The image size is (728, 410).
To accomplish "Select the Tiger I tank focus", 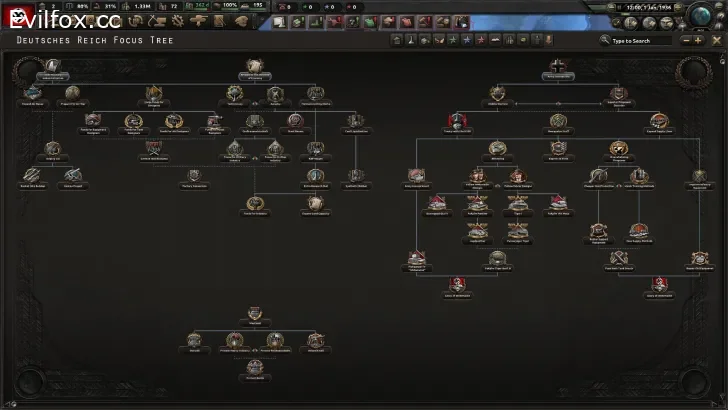I will coord(516,204).
